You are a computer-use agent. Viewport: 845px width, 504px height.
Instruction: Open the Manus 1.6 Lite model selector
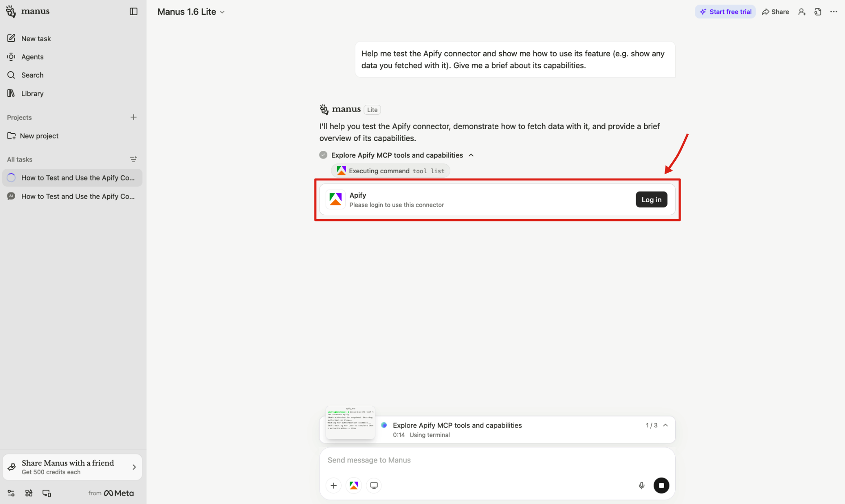[x=191, y=12]
